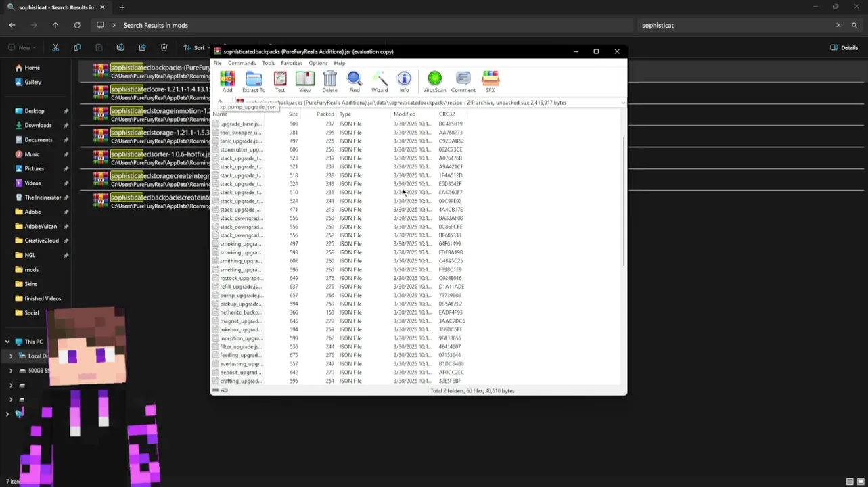Open a new Explorer tab
Viewport: 868px width, 487px height.
pyautogui.click(x=122, y=7)
